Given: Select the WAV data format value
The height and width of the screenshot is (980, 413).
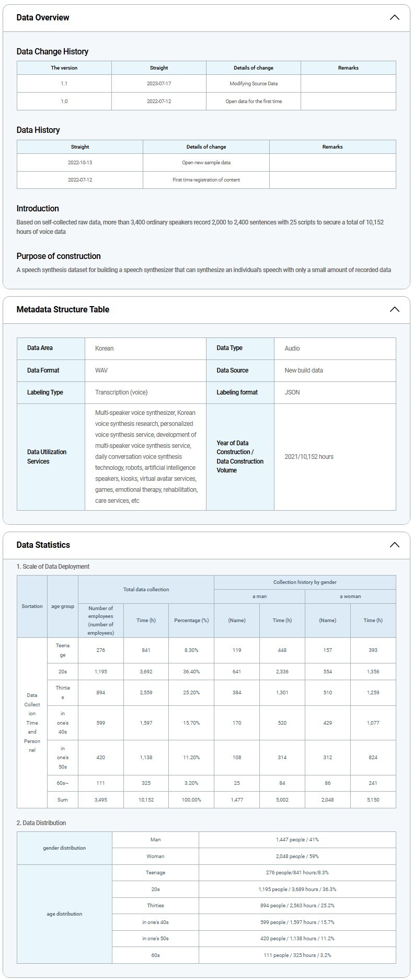Looking at the screenshot, I should click(101, 370).
